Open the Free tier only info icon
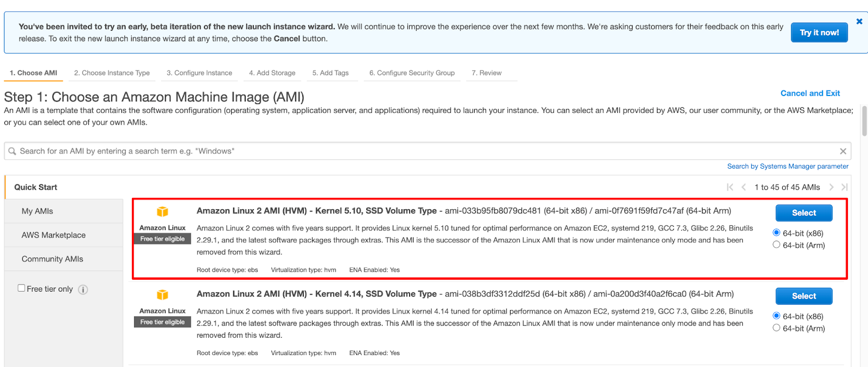The width and height of the screenshot is (868, 367). click(83, 289)
